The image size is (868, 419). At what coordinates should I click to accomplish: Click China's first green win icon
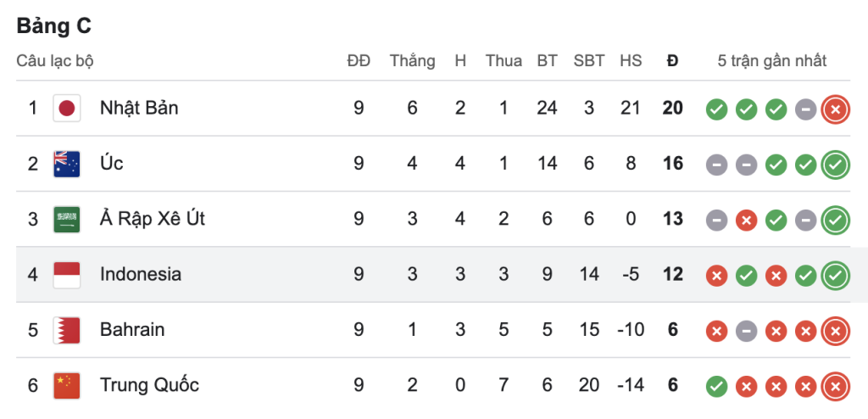[x=716, y=385]
